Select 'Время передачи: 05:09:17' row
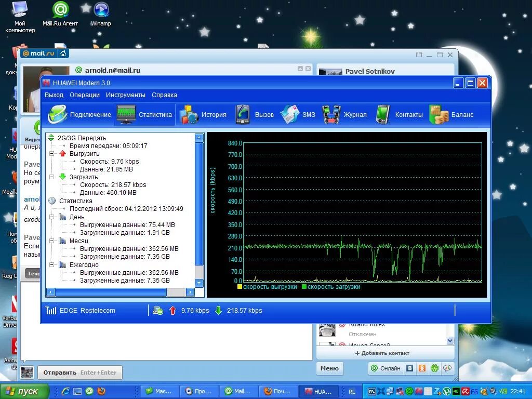Screen dimensions: 532x399 point(108,146)
